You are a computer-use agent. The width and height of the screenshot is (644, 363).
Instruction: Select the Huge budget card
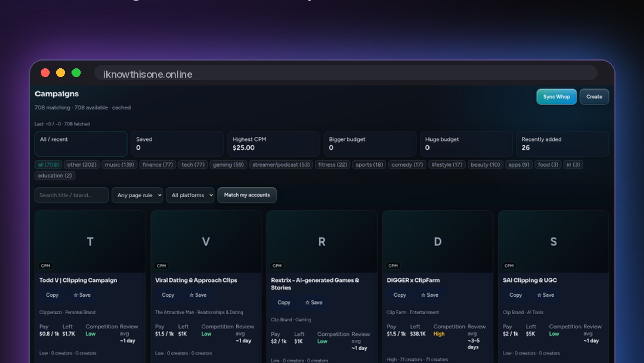[466, 144]
